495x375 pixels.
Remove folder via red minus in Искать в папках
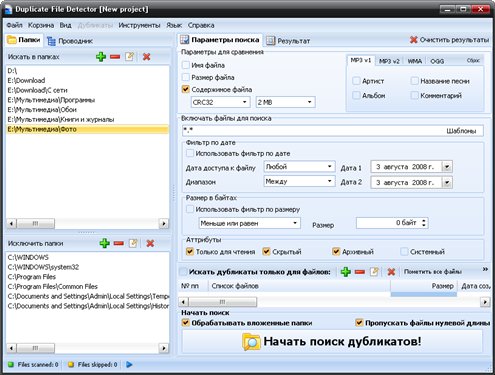(x=115, y=57)
